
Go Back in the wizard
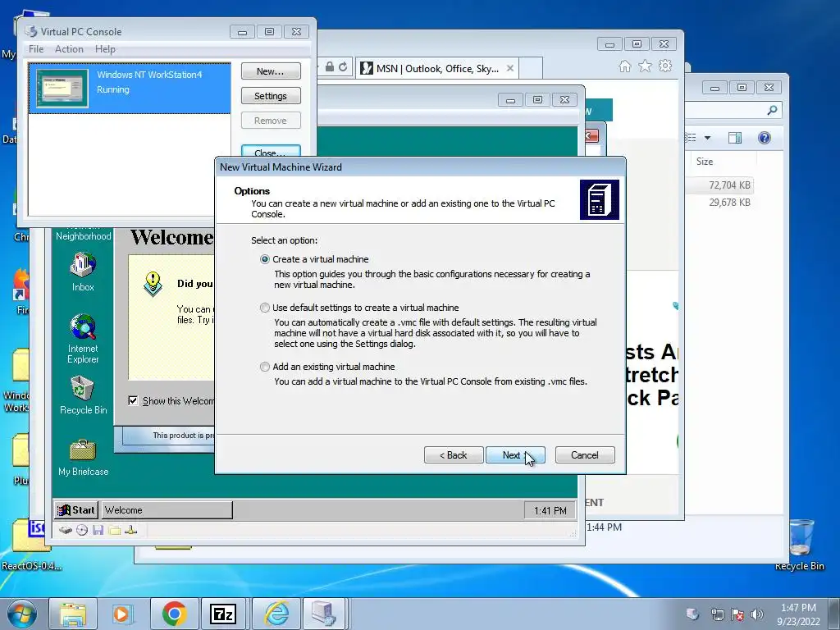(x=454, y=454)
